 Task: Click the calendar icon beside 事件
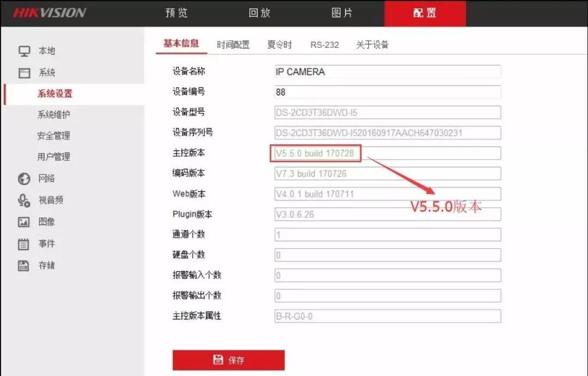tap(24, 244)
